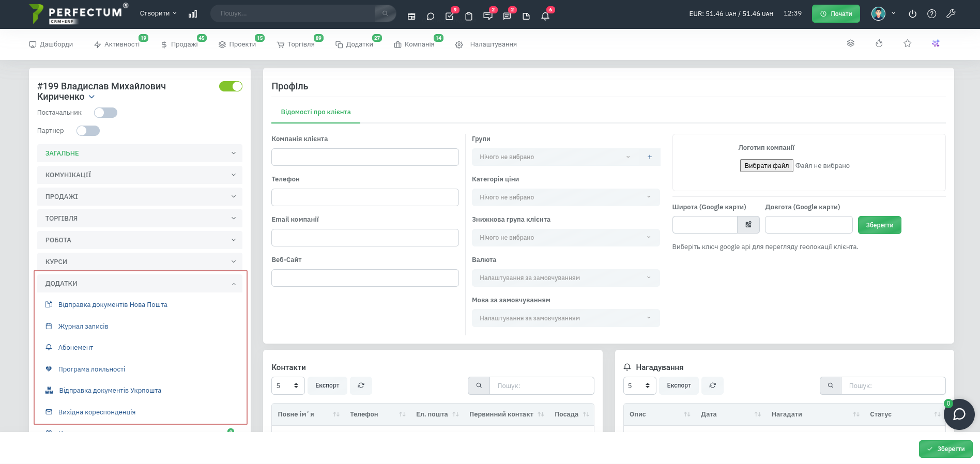Open the statistics bar chart icon
This screenshot has height=464, width=980.
click(x=193, y=14)
